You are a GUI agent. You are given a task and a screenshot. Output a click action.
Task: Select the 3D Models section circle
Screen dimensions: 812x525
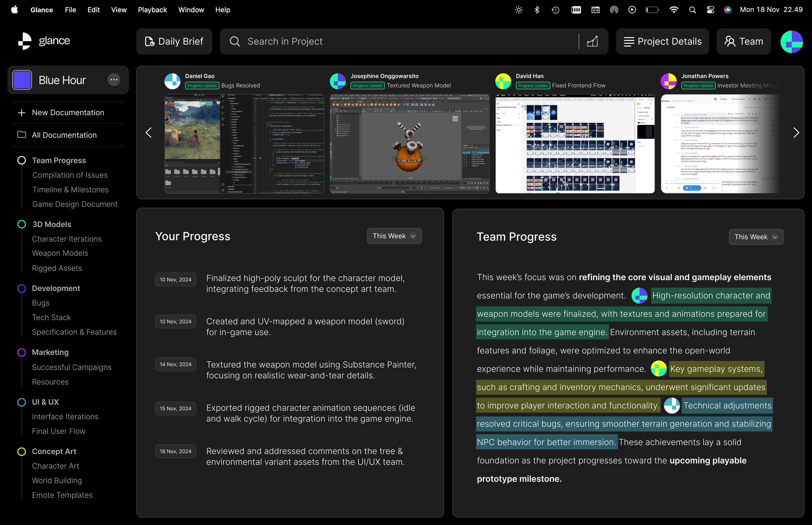click(21, 224)
